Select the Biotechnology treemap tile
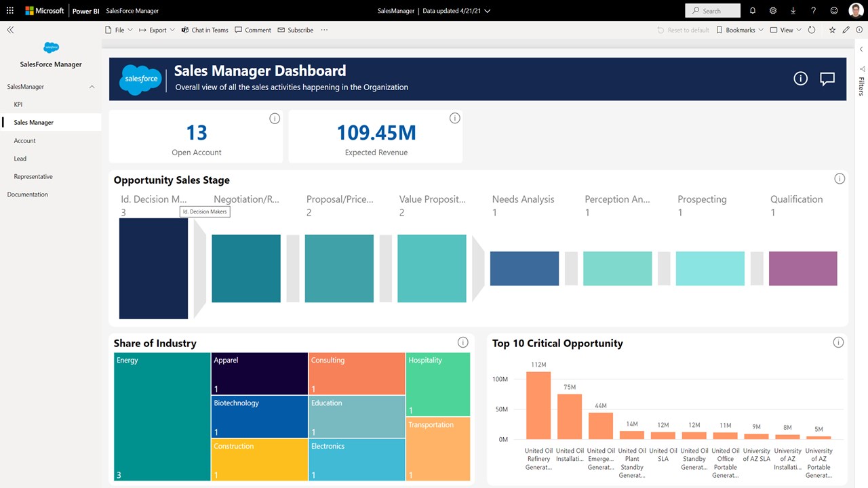 click(x=260, y=417)
